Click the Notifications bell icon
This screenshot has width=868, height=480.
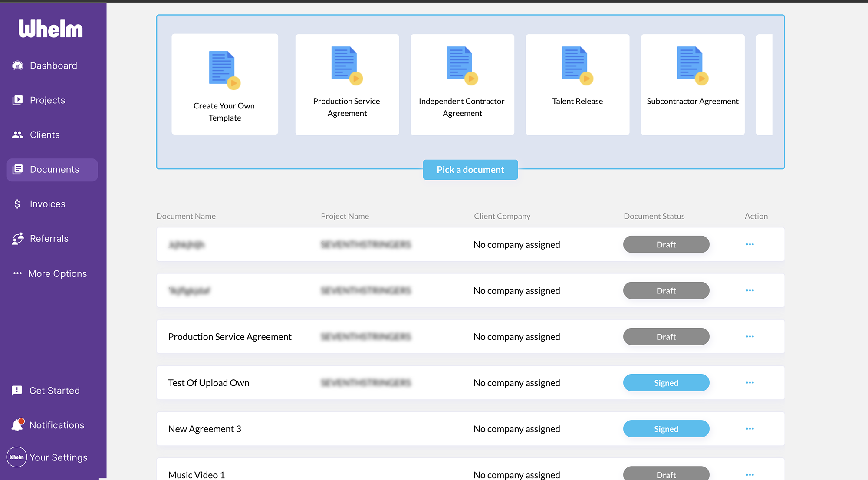[17, 425]
